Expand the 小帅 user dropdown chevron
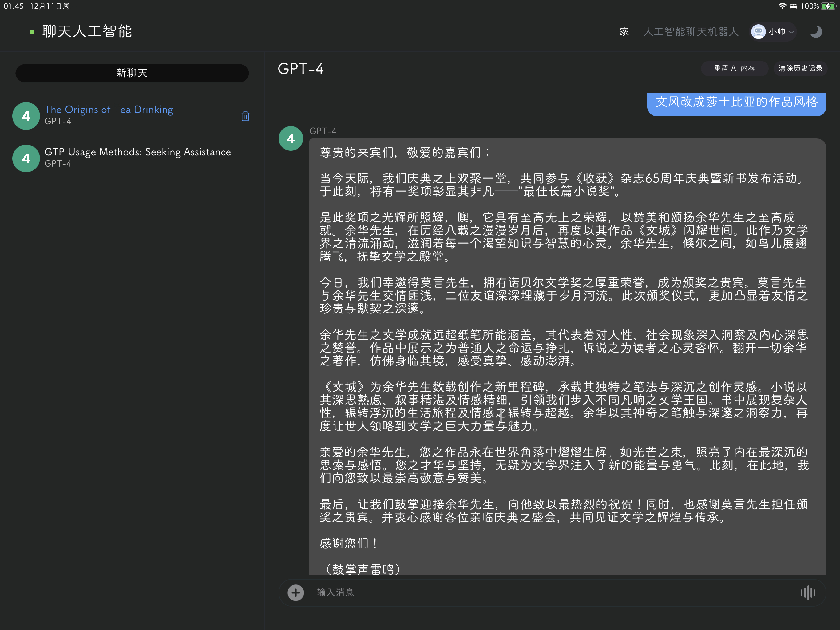The image size is (840, 630). [x=791, y=32]
